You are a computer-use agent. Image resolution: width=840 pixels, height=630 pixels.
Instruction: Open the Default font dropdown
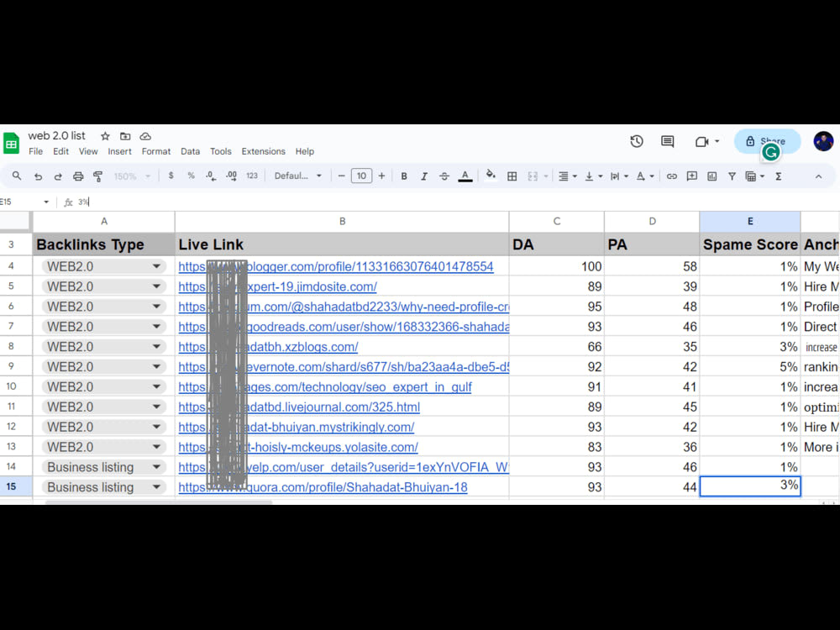pos(298,176)
